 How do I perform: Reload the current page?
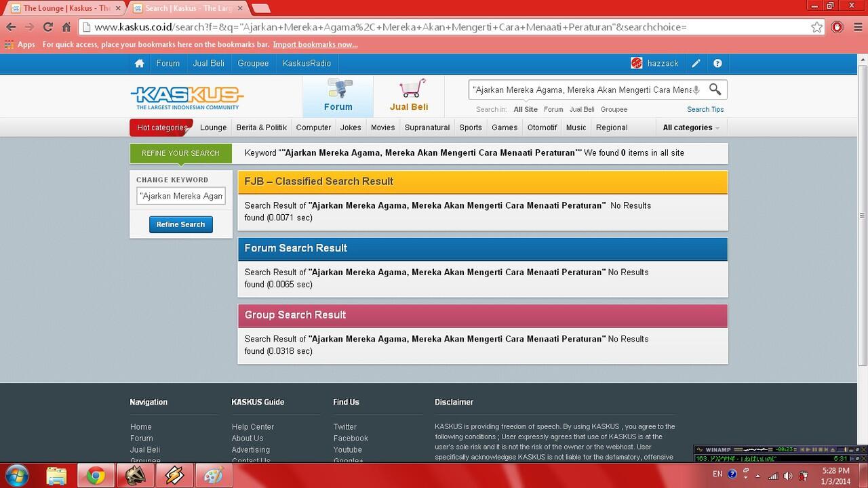tap(47, 27)
